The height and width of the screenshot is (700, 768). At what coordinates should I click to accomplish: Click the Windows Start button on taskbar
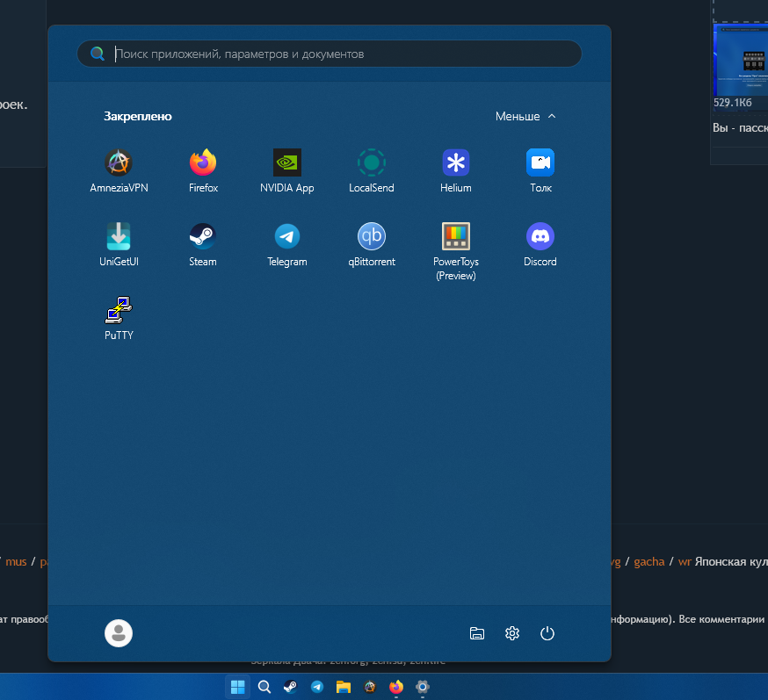click(x=237, y=687)
